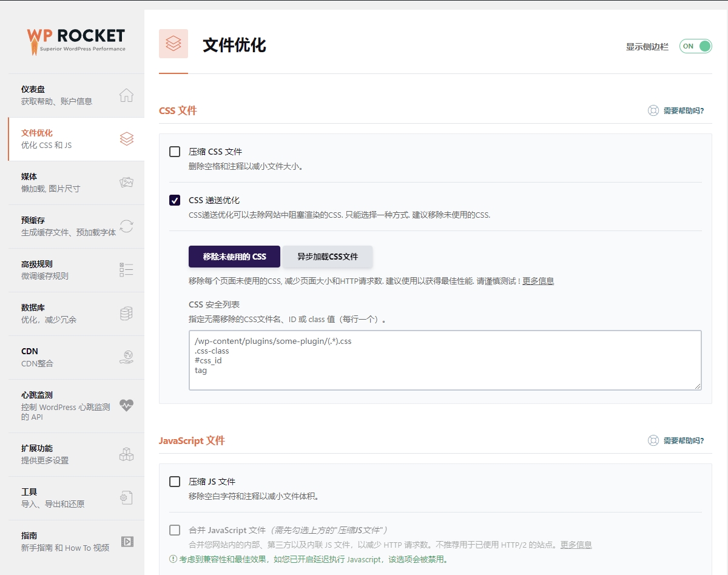728x575 pixels.
Task: Click the CSS 文件 section heading
Action: (x=178, y=111)
